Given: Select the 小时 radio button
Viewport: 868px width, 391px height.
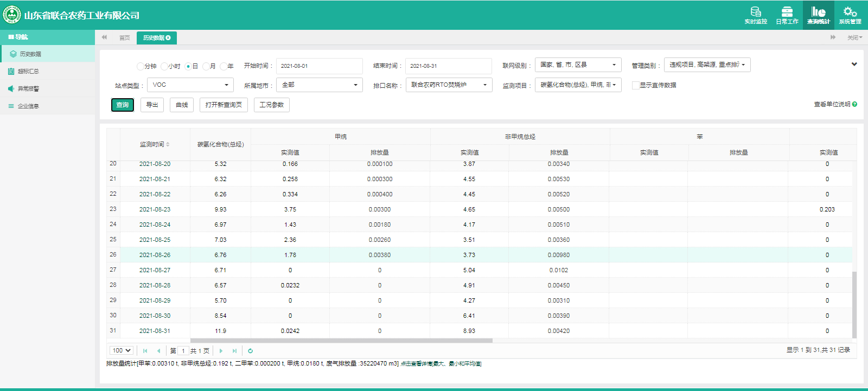Looking at the screenshot, I should (164, 66).
